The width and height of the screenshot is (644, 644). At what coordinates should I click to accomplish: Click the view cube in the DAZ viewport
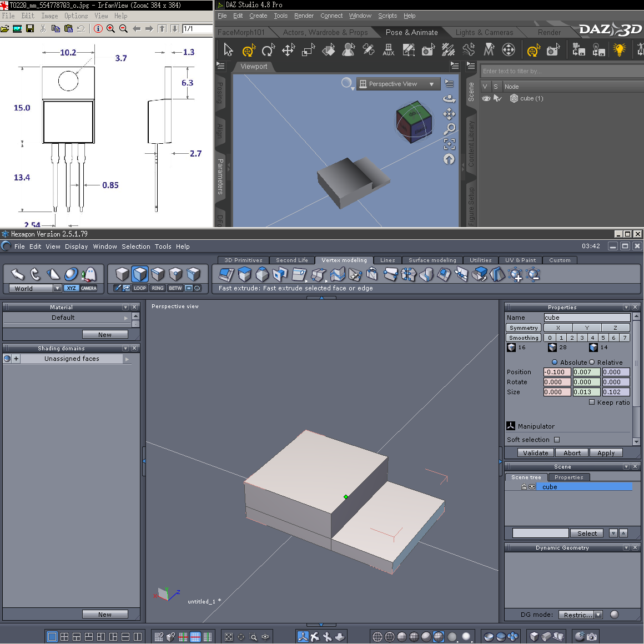point(414,122)
